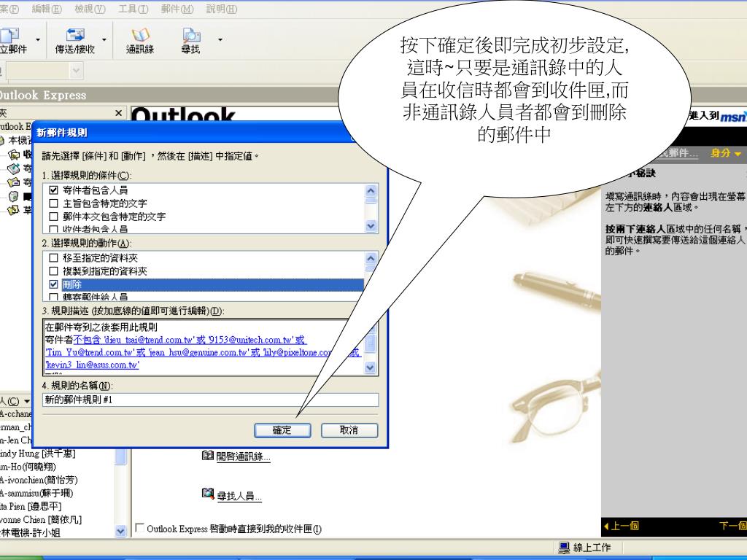Click the 'kevin3_lin@asus.com.tw' underlined value

click(x=93, y=365)
